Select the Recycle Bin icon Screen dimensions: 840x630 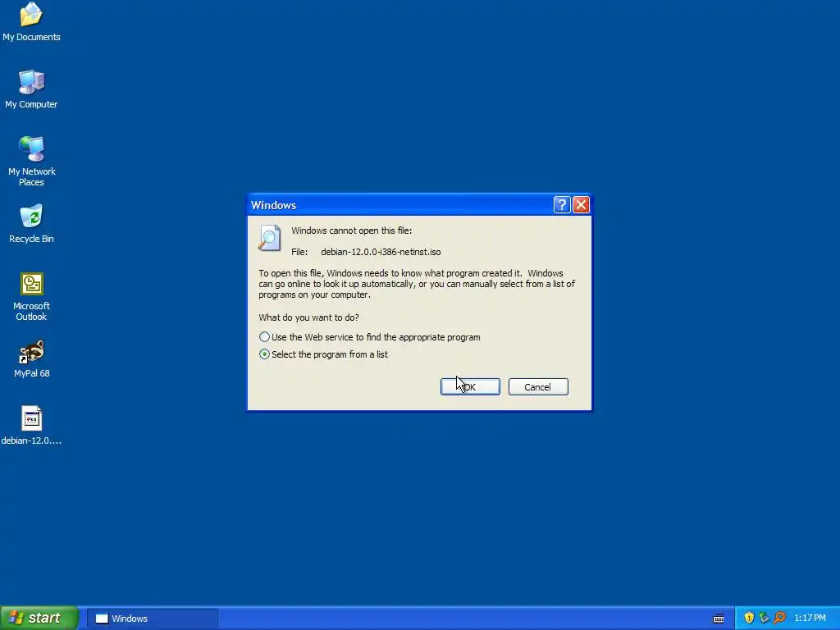[x=31, y=223]
